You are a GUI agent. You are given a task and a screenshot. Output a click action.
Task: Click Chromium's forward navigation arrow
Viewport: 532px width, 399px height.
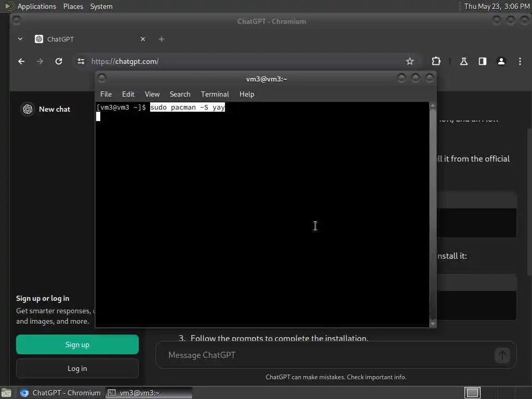39,61
